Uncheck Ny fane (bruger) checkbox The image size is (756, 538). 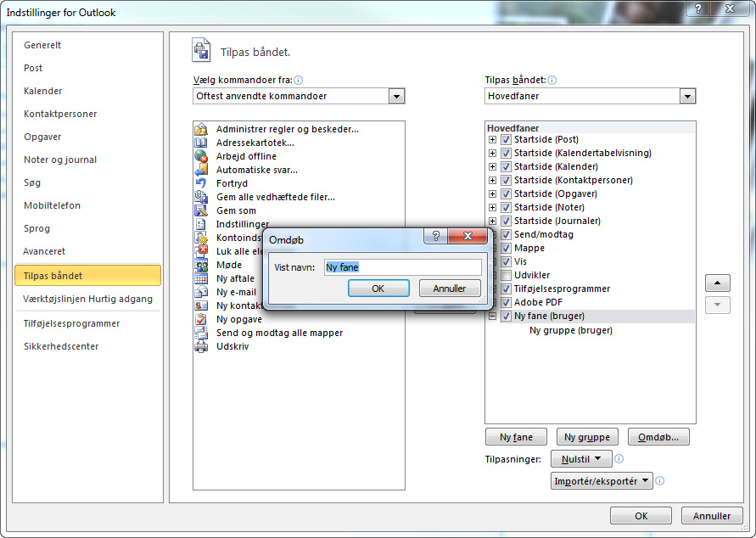pyautogui.click(x=506, y=317)
